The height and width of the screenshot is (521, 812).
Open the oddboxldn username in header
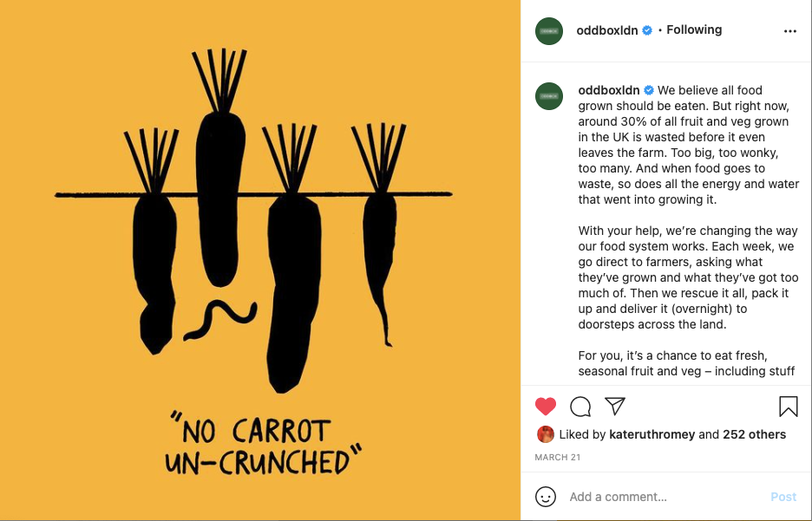click(607, 30)
